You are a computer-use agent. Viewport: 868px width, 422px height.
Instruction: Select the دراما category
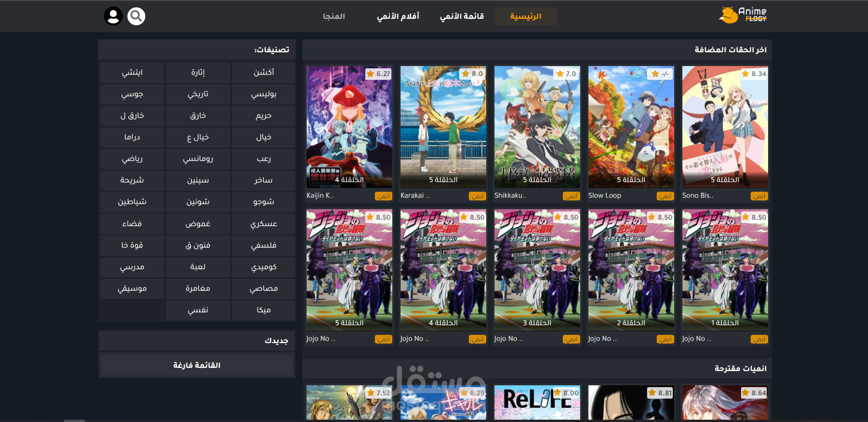point(132,137)
